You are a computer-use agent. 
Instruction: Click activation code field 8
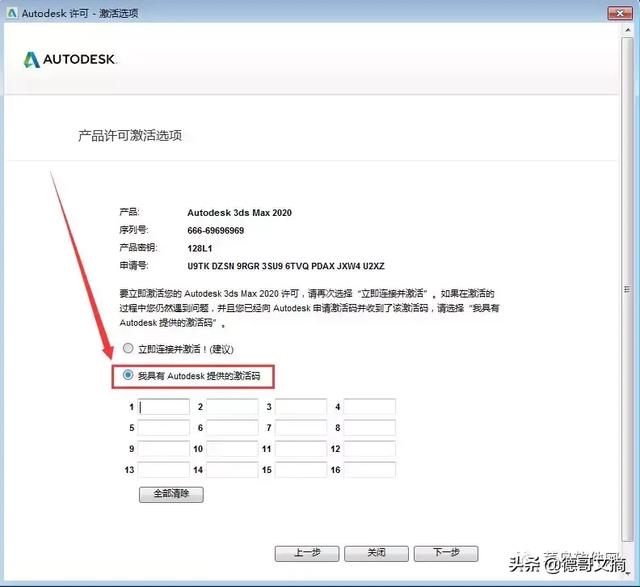(x=370, y=428)
